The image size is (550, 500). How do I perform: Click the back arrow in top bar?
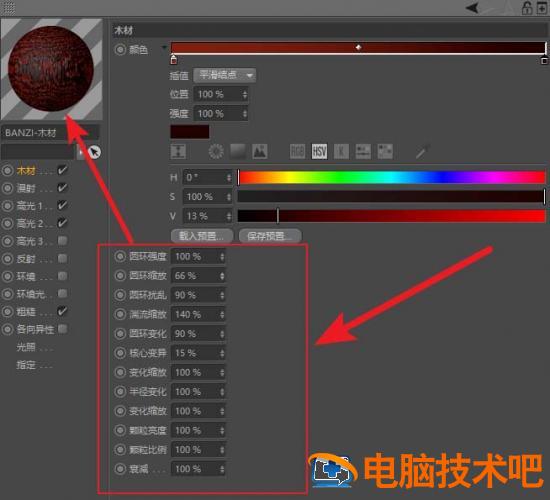point(472,8)
